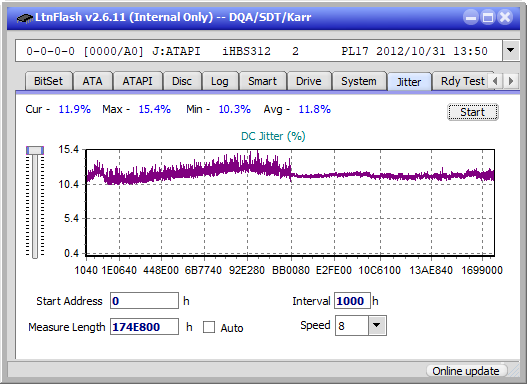Viewport: 527px width, 384px height.
Task: Click the LtnFlash chip icon in title bar
Action: tap(25, 17)
